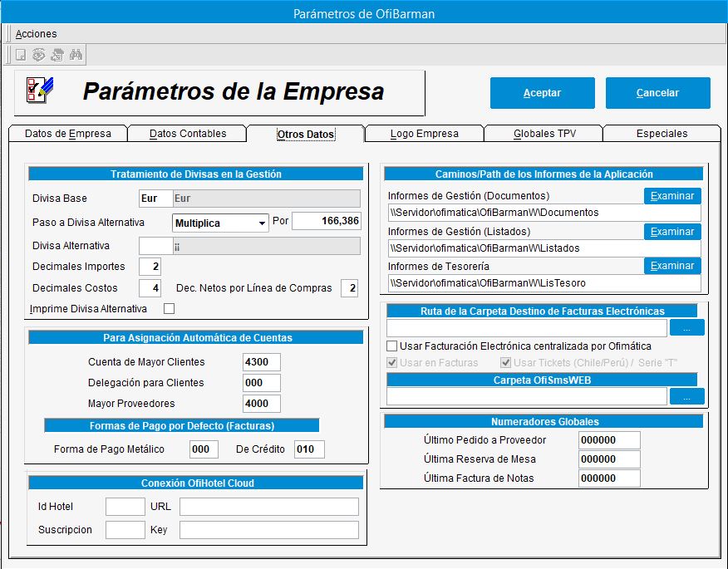The height and width of the screenshot is (569, 728).
Task: Click the Documentos report path field
Action: [544, 213]
